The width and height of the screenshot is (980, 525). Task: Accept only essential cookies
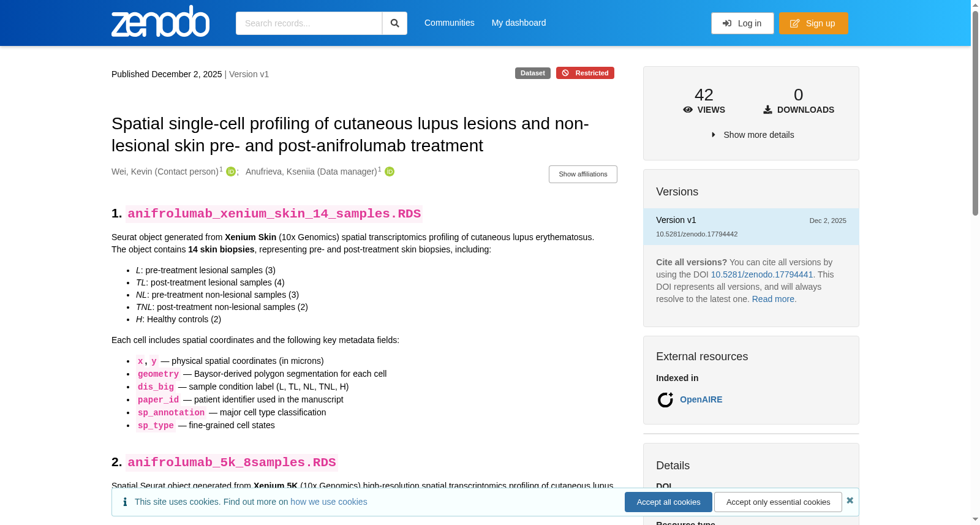(x=778, y=502)
